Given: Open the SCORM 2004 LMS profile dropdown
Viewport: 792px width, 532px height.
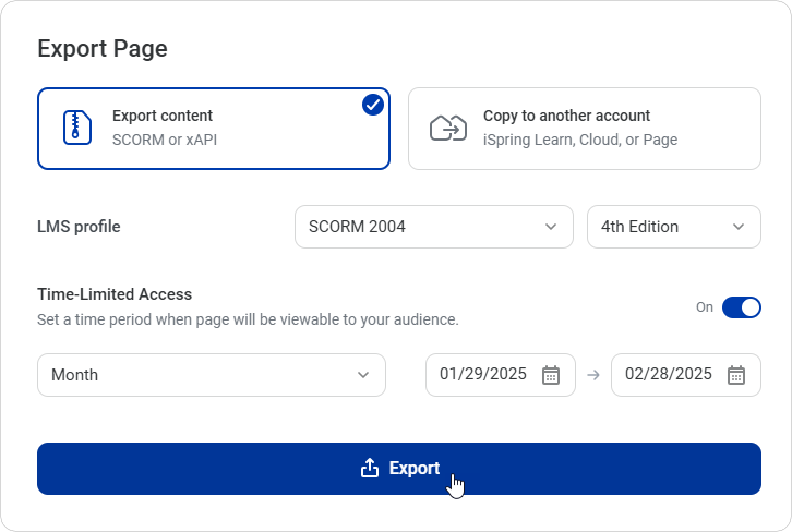Looking at the screenshot, I should point(433,227).
